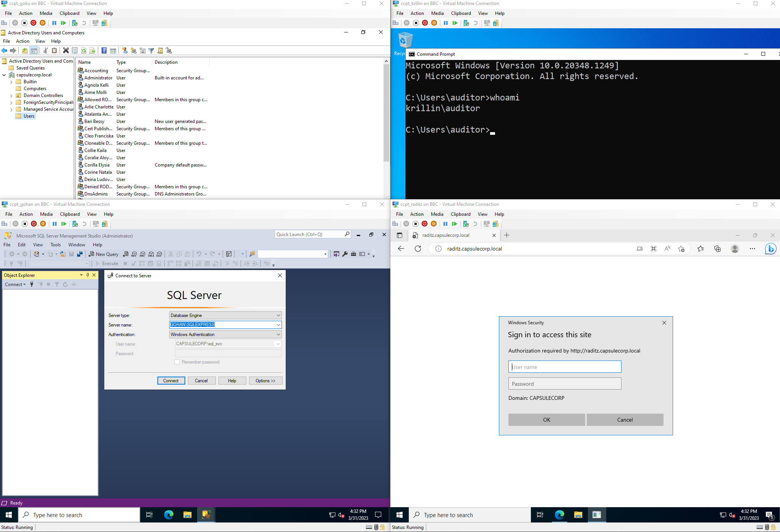Open the Tools menu in SSMS

tap(55, 245)
